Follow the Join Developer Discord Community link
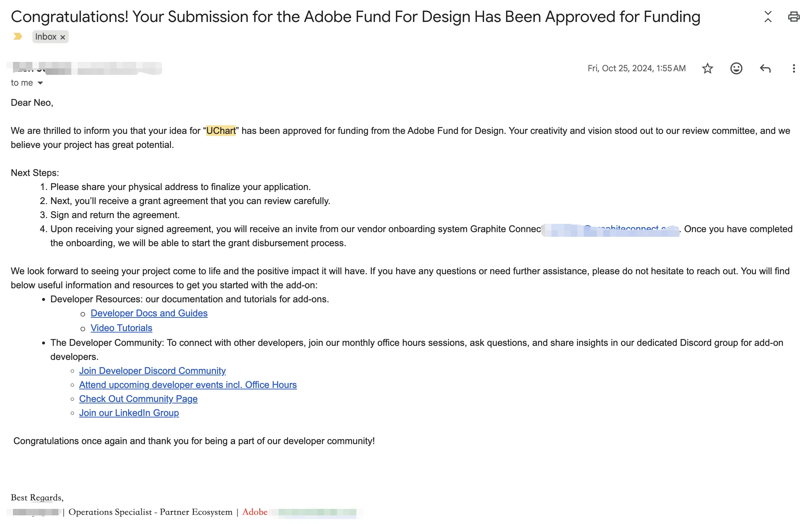 click(x=152, y=371)
